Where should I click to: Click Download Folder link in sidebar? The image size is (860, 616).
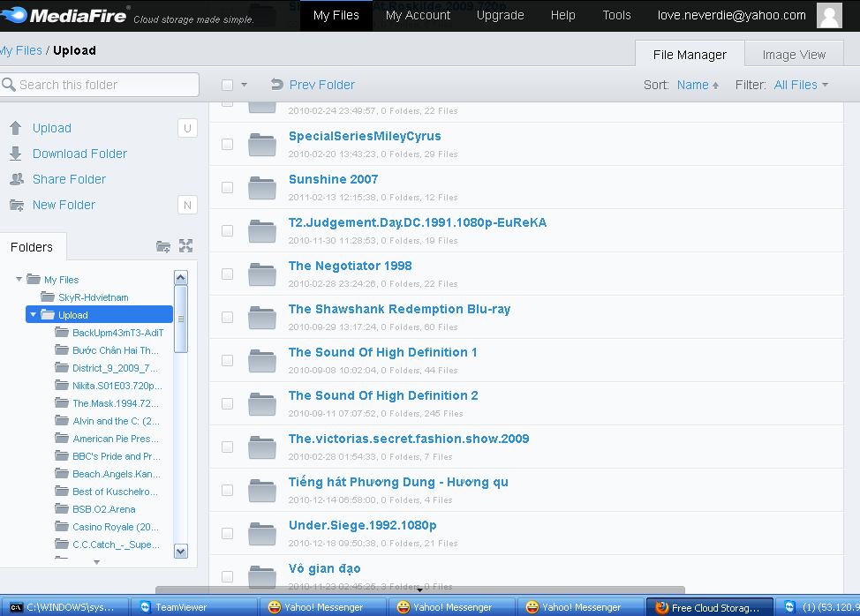pos(79,154)
